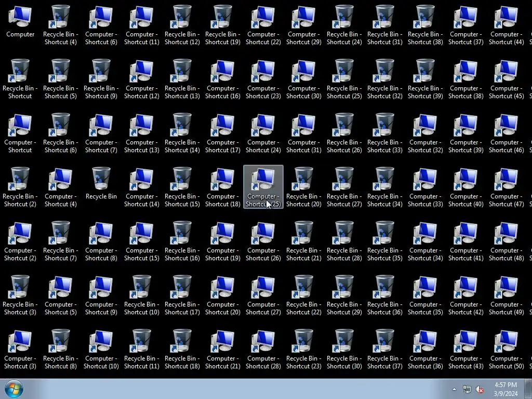The width and height of the screenshot is (532, 399).
Task: Select Computer - Shortcut (36) icon
Action: [425, 349]
